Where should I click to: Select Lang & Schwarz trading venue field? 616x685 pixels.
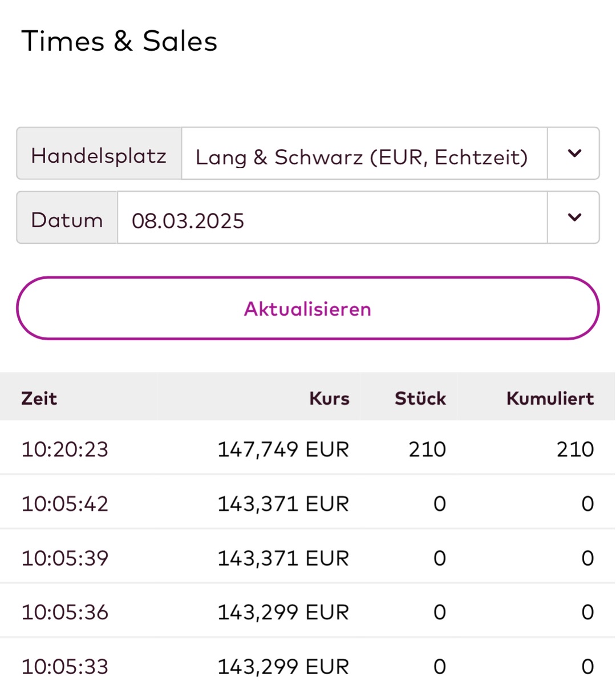(x=364, y=154)
